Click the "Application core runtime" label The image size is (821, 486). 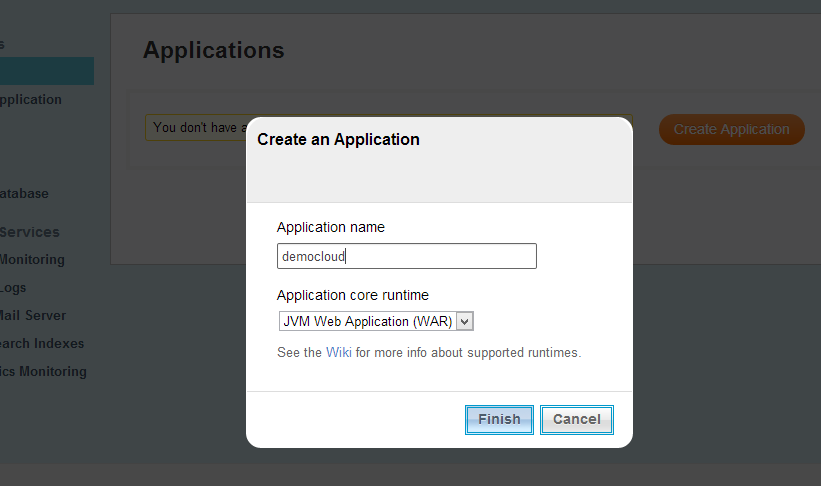pos(352,295)
